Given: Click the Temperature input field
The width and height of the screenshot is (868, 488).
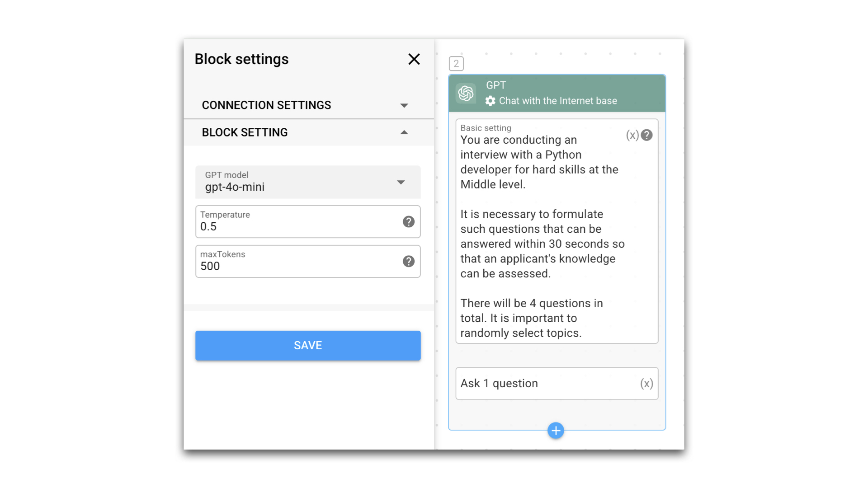Looking at the screenshot, I should coord(298,226).
